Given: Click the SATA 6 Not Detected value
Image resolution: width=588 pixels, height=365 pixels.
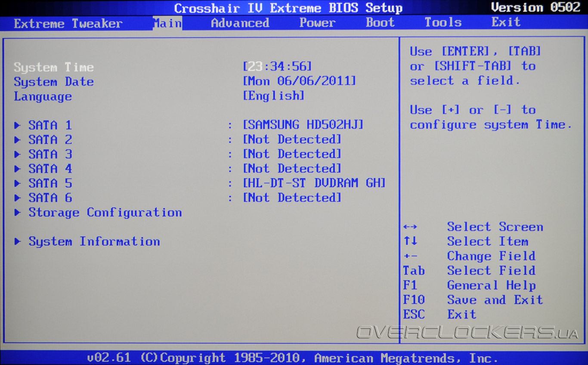Looking at the screenshot, I should (292, 198).
